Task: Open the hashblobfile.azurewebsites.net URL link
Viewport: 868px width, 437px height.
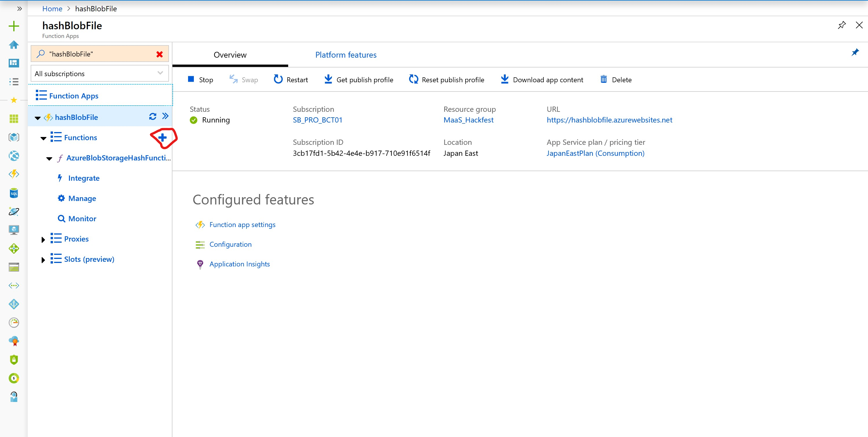Action: [x=609, y=120]
